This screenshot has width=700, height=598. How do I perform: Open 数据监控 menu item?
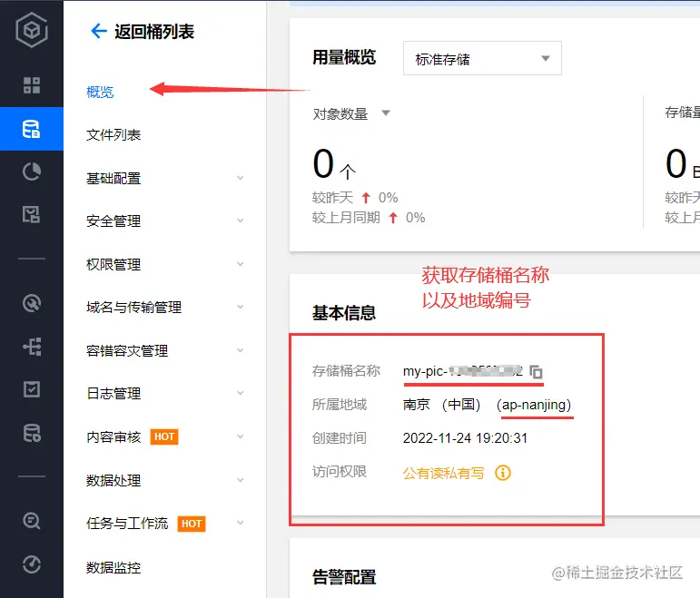tap(113, 568)
